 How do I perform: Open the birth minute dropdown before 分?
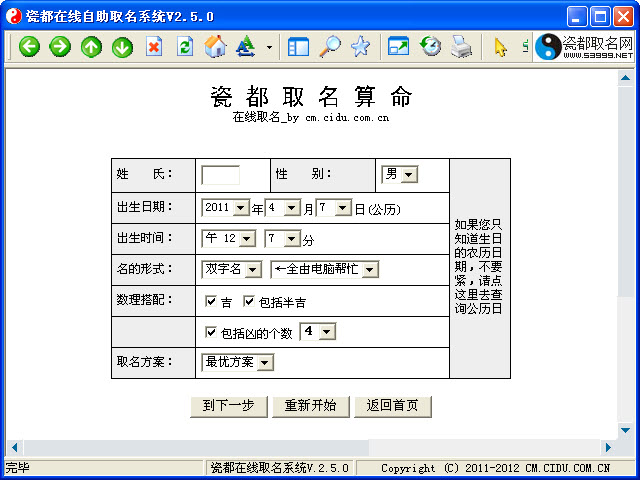pyautogui.click(x=283, y=238)
